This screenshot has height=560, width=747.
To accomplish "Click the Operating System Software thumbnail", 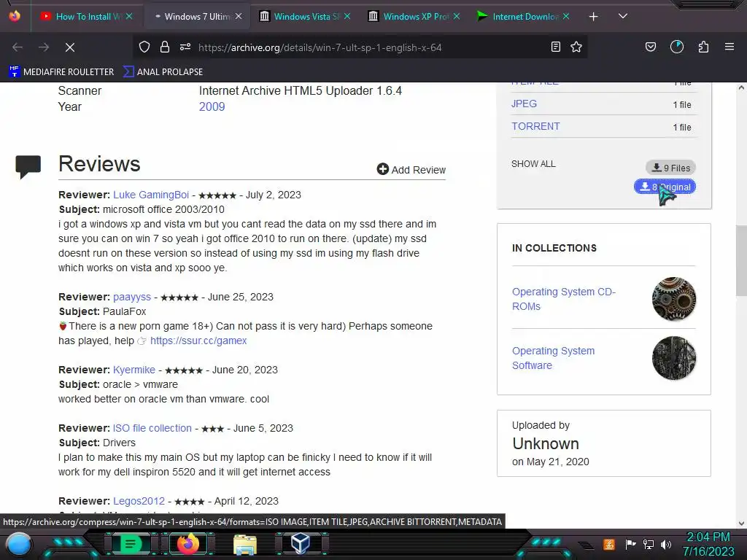I will pos(674,358).
